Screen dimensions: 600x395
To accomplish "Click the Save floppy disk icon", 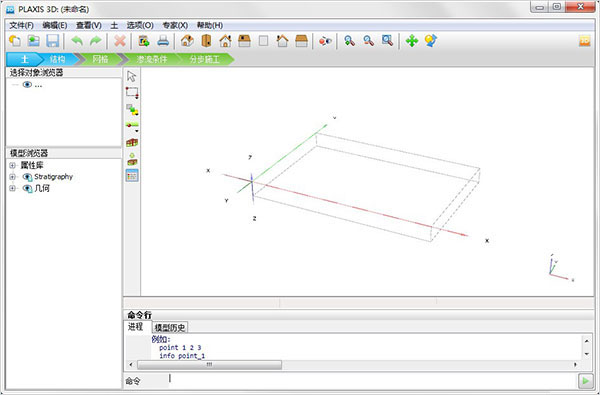I will [x=52, y=41].
